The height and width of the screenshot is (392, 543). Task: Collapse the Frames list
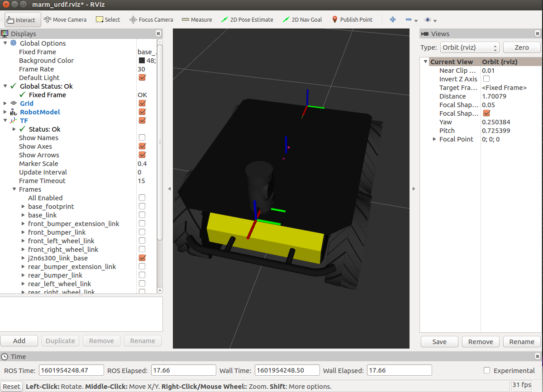[14, 189]
